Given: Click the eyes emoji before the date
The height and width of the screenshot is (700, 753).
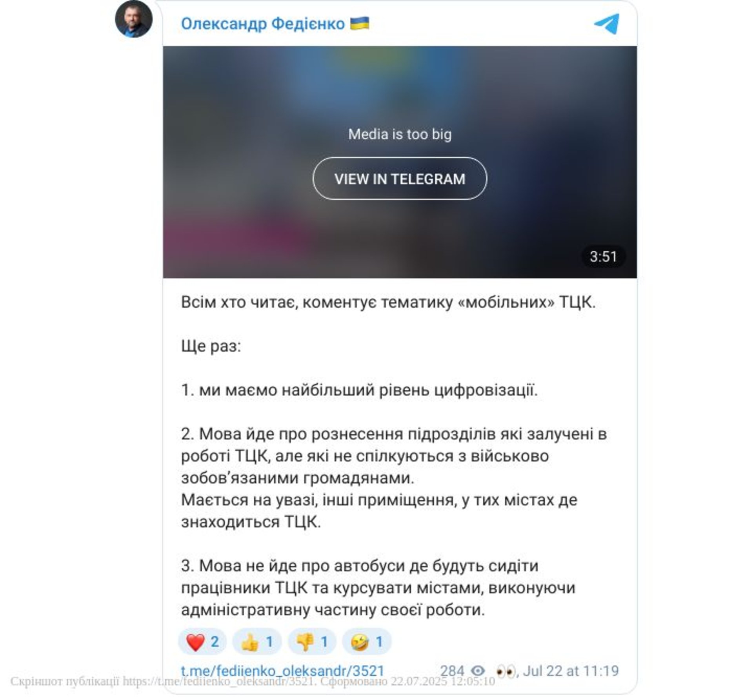Looking at the screenshot, I should [505, 671].
